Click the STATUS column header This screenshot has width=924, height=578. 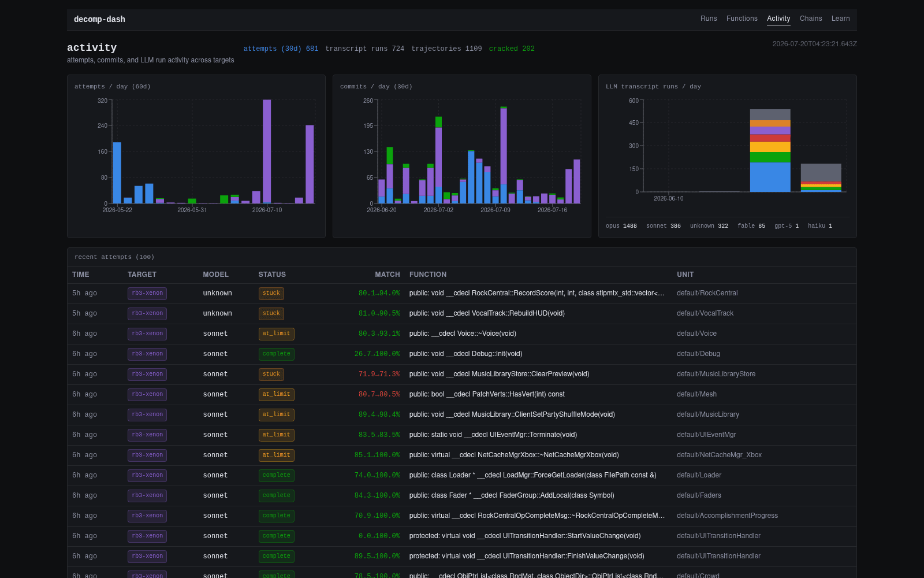[272, 275]
